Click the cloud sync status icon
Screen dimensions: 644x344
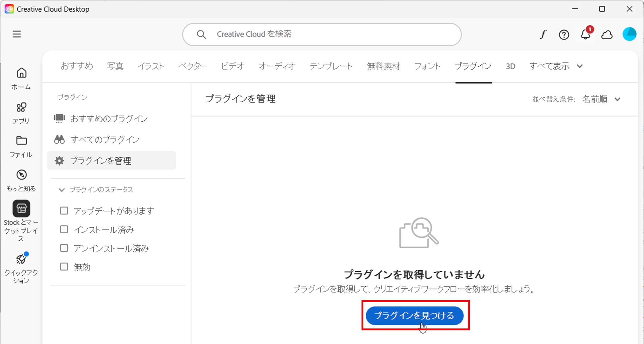tap(607, 35)
